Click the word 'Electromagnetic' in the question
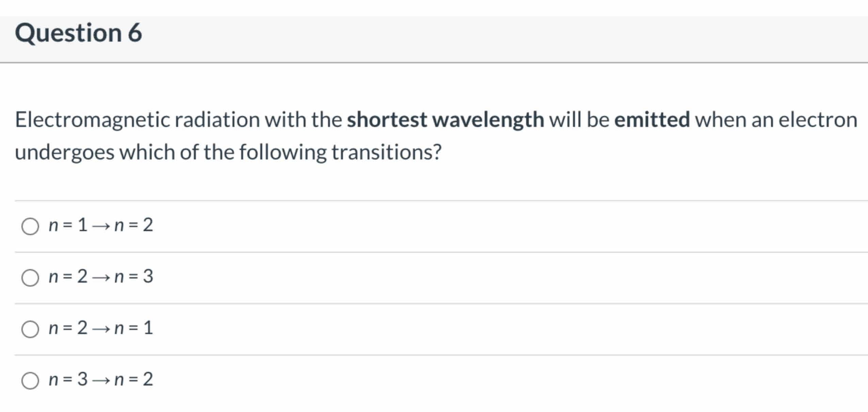The height and width of the screenshot is (412, 868). click(x=92, y=120)
